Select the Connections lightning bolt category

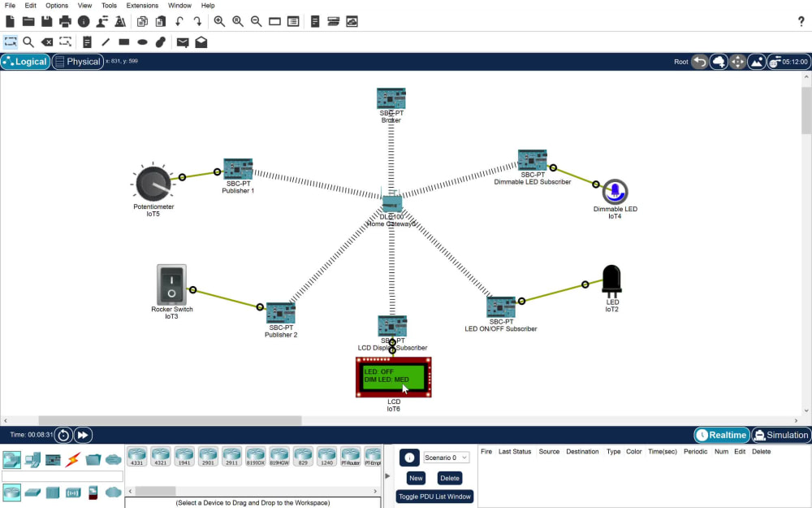(x=73, y=460)
